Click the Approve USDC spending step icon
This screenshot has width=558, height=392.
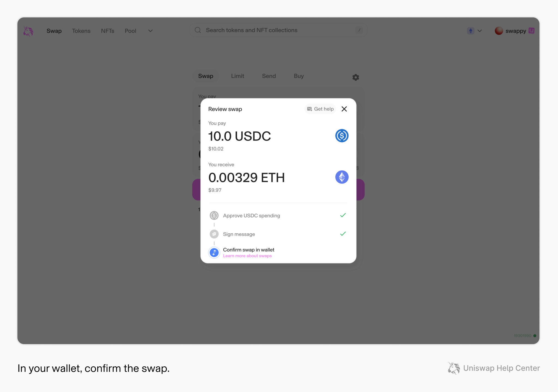pyautogui.click(x=214, y=215)
